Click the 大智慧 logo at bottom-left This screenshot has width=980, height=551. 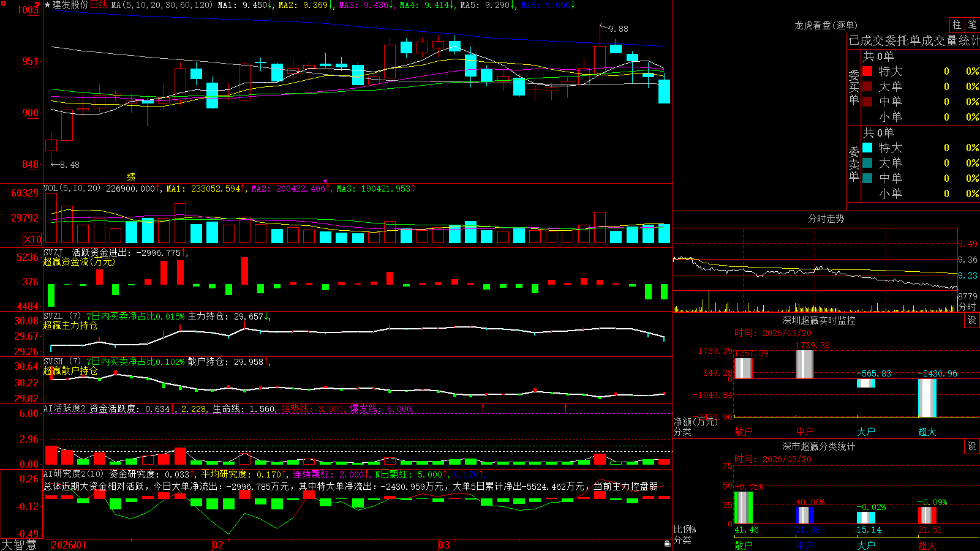coord(19,545)
